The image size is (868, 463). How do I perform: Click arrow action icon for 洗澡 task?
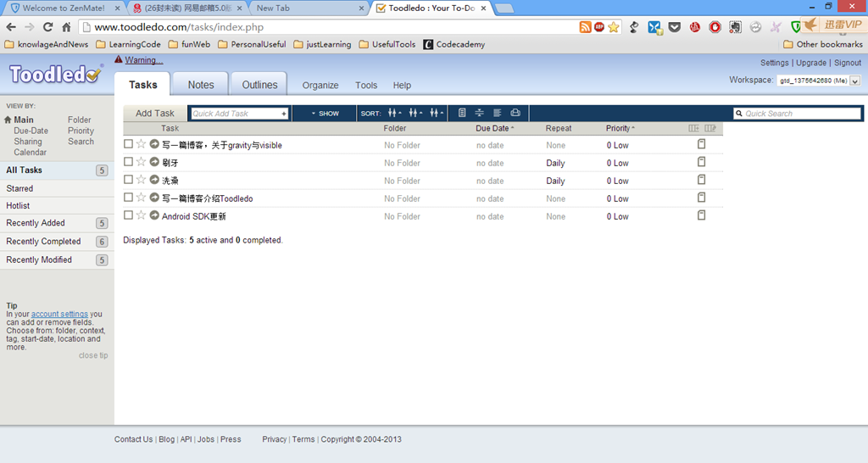(154, 180)
